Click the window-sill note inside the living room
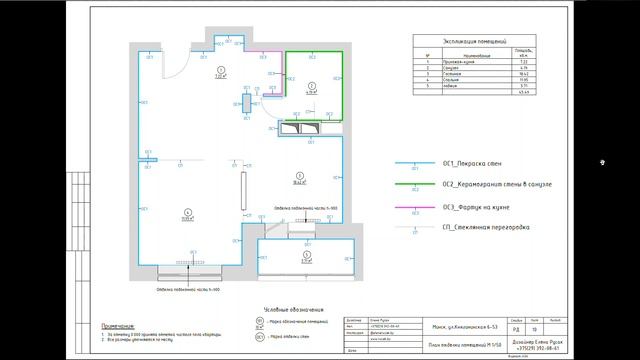The height and width of the screenshot is (360, 640). coord(306,208)
